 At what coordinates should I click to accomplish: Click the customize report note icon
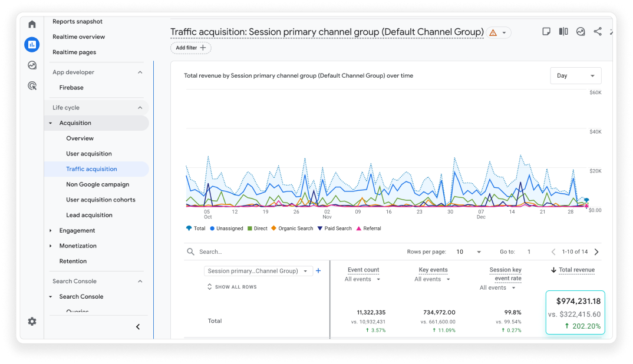pos(546,32)
